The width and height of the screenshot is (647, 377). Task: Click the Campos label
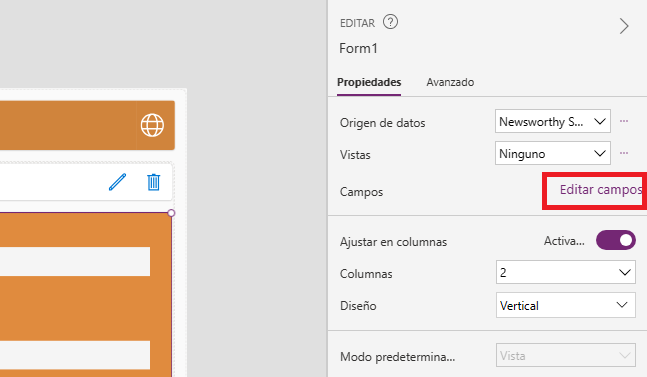[x=361, y=192]
